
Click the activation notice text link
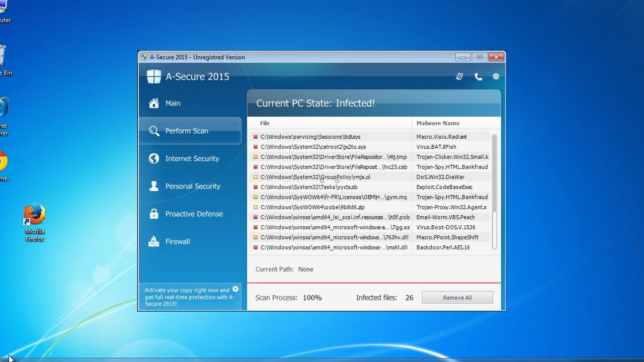190,297
